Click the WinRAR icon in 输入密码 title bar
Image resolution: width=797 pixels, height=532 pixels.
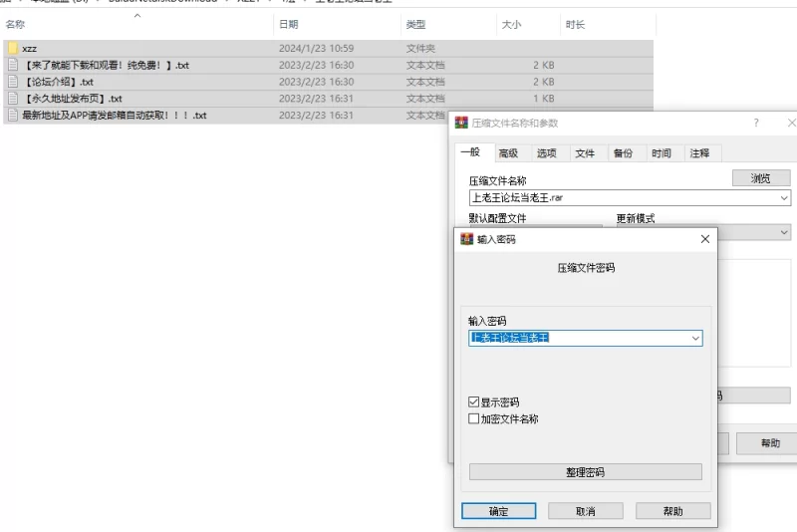465,239
